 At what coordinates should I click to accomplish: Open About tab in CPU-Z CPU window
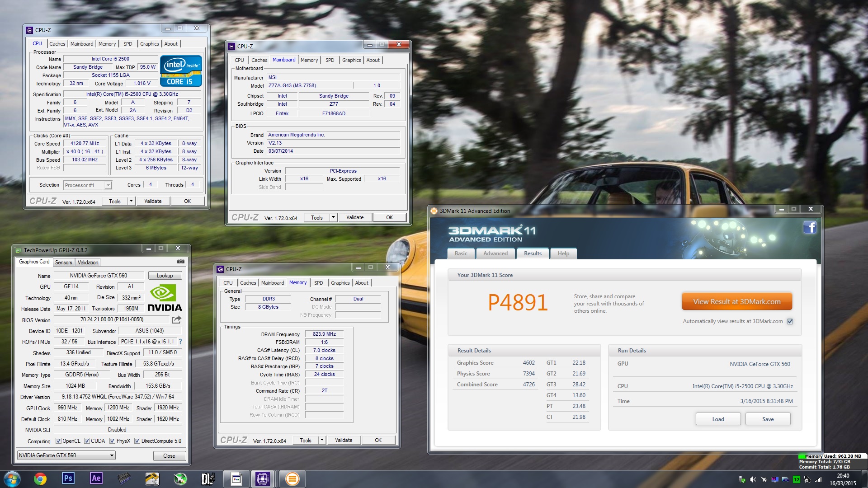(x=171, y=44)
